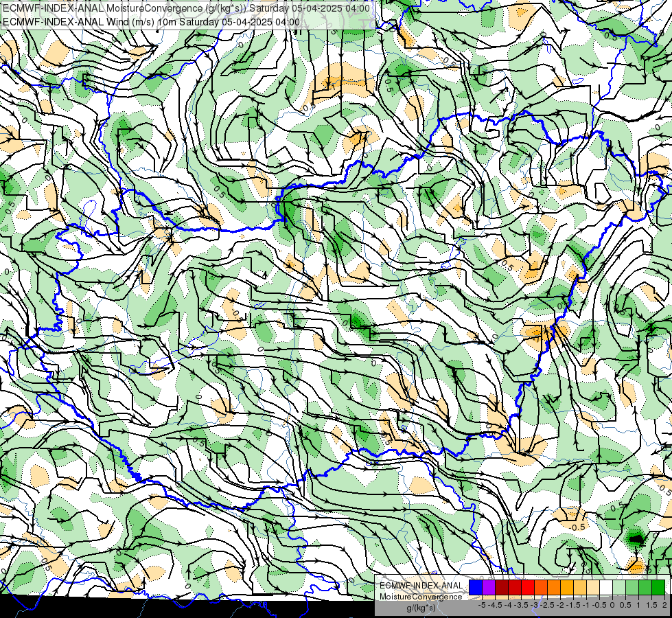This screenshot has height=618, width=672.
Task: Pick the dark maroon swatch (-4.5 to -4)
Action: (x=502, y=587)
